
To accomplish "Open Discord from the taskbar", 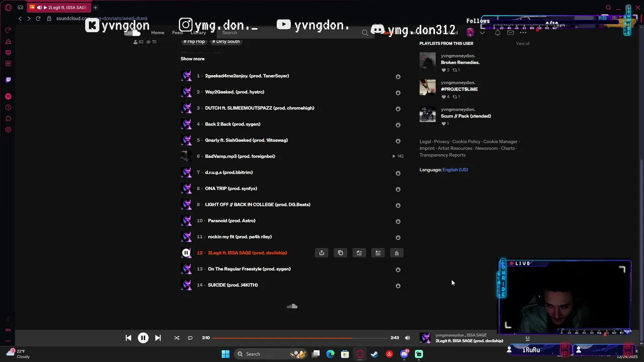I will pyautogui.click(x=404, y=354).
